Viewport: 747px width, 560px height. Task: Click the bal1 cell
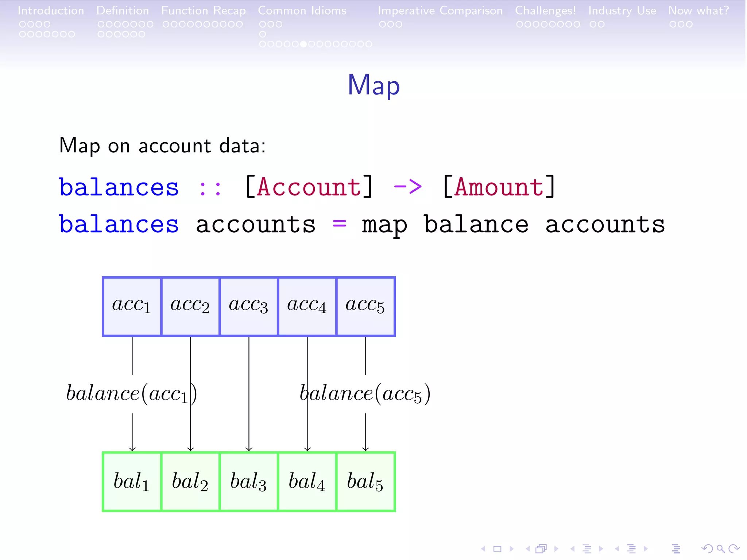132,482
